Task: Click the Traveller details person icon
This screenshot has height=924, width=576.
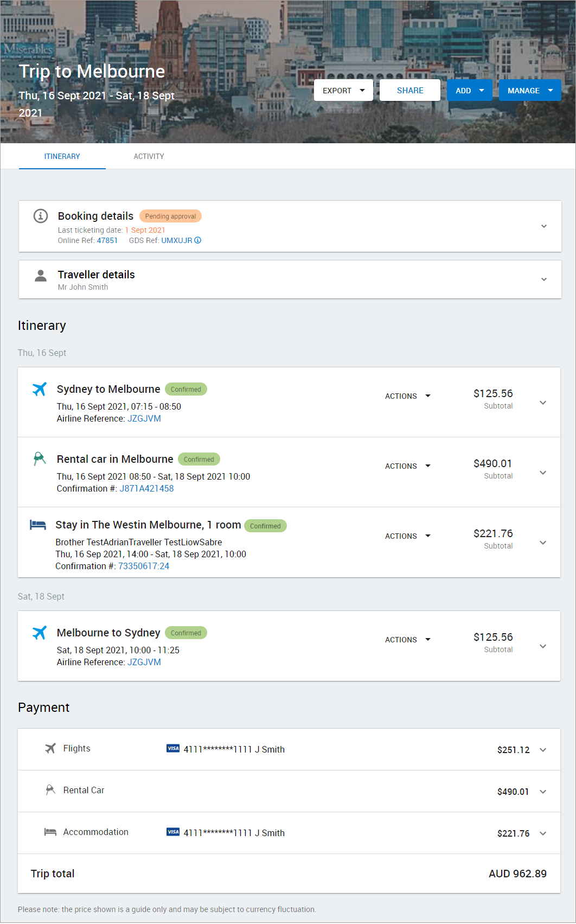Action: coord(41,276)
